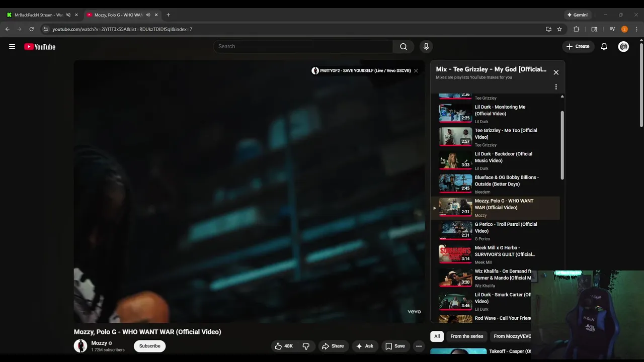Viewport: 644px width, 362px height.
Task: Select the From the series chip
Action: point(467,336)
